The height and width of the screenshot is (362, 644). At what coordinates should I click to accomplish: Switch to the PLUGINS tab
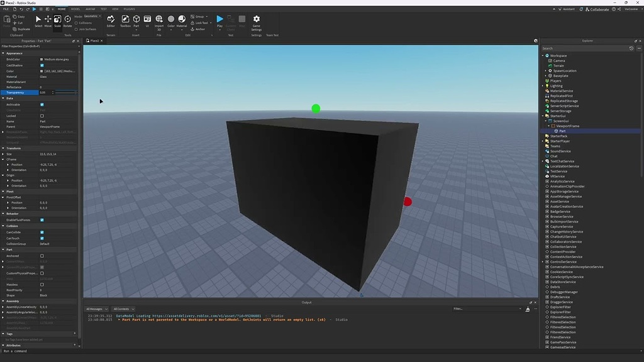[130, 9]
